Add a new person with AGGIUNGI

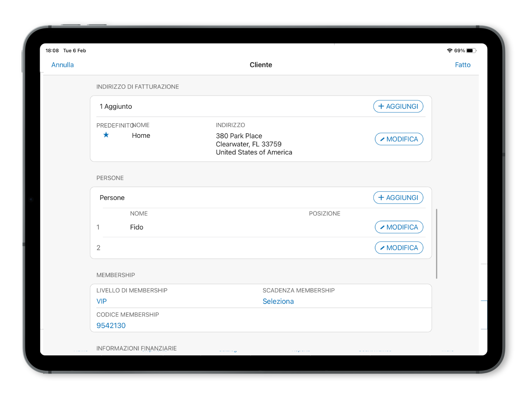click(398, 198)
